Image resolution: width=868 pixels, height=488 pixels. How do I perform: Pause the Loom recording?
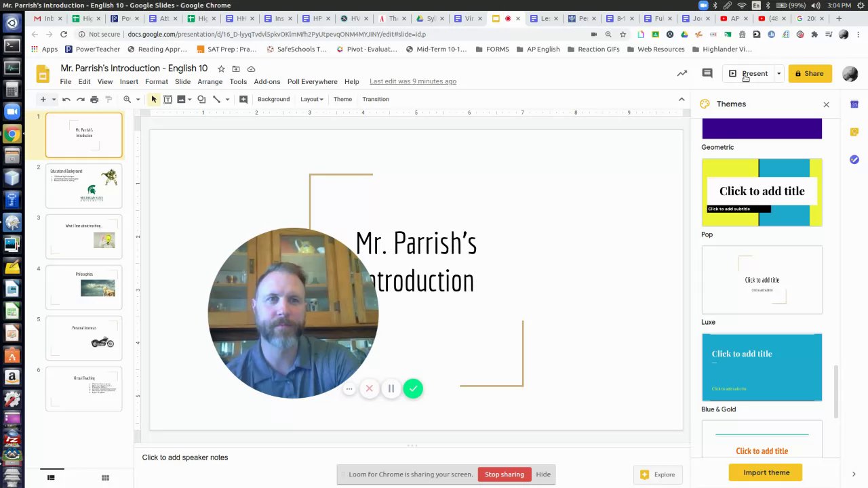coord(391,388)
